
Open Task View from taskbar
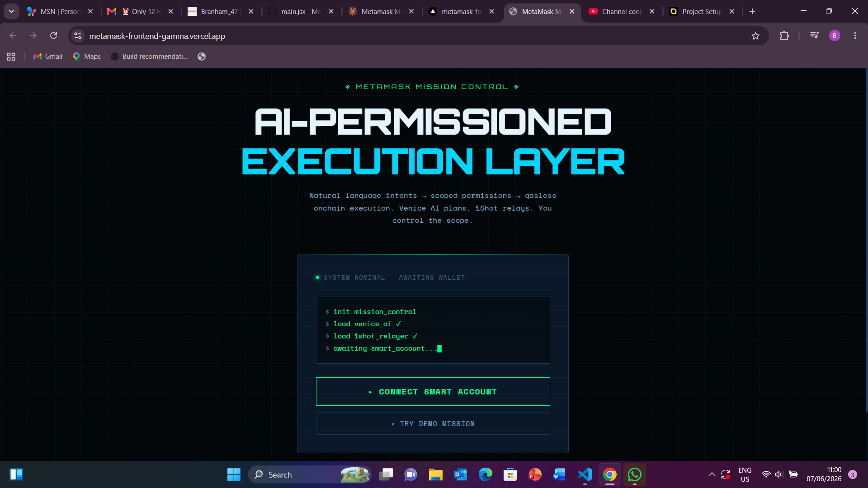[386, 474]
